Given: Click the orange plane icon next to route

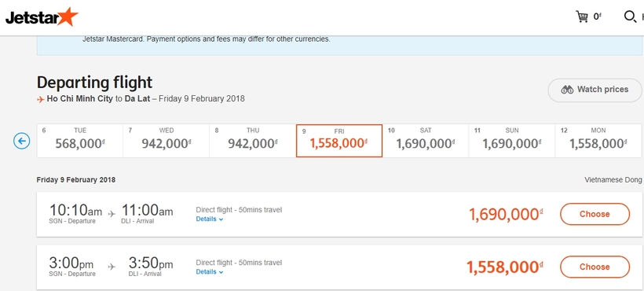Looking at the screenshot, I should coord(40,99).
